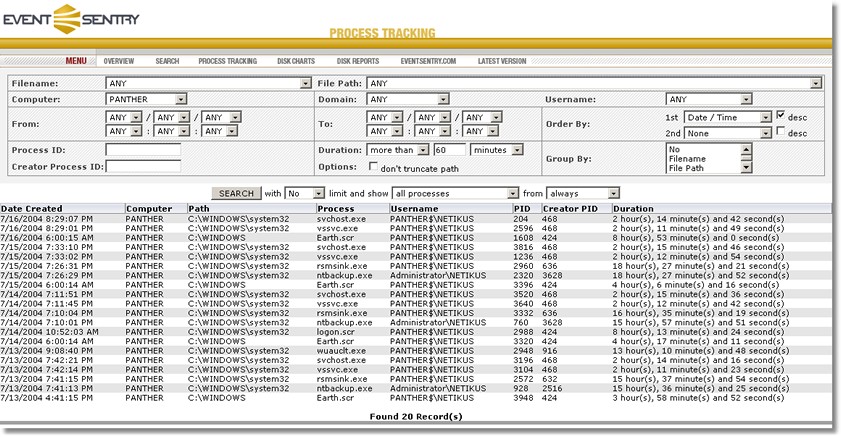Open the first From date dropdown
The image size is (841, 437).
124,117
